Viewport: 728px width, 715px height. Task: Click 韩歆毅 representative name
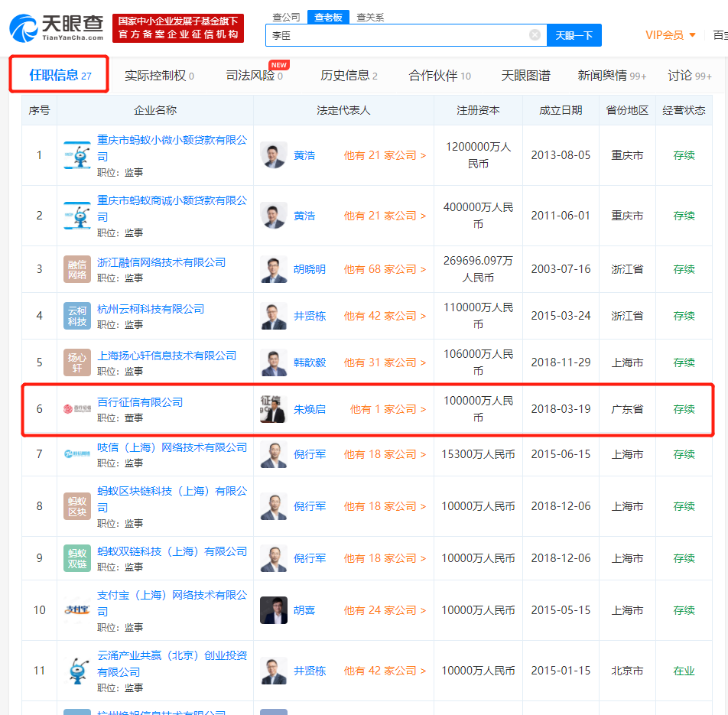(309, 362)
